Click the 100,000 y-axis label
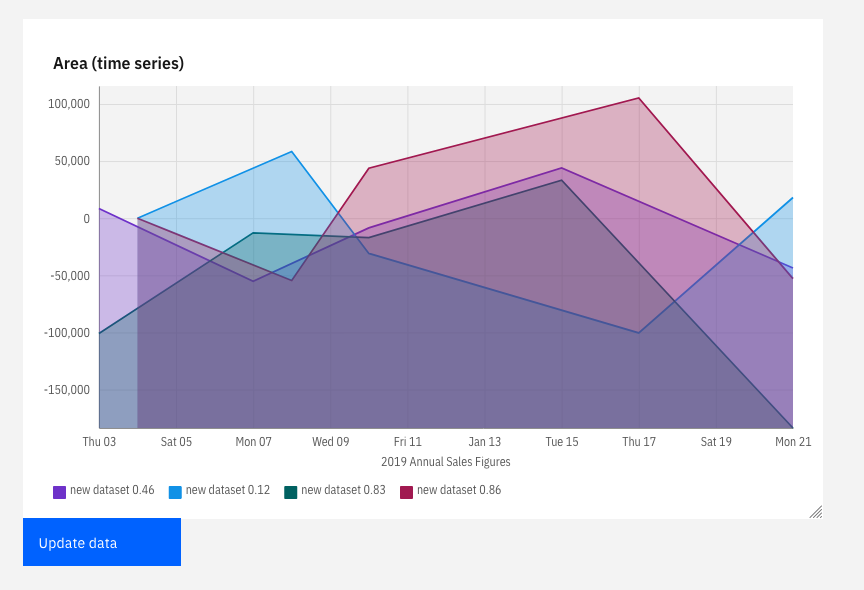 pos(69,104)
